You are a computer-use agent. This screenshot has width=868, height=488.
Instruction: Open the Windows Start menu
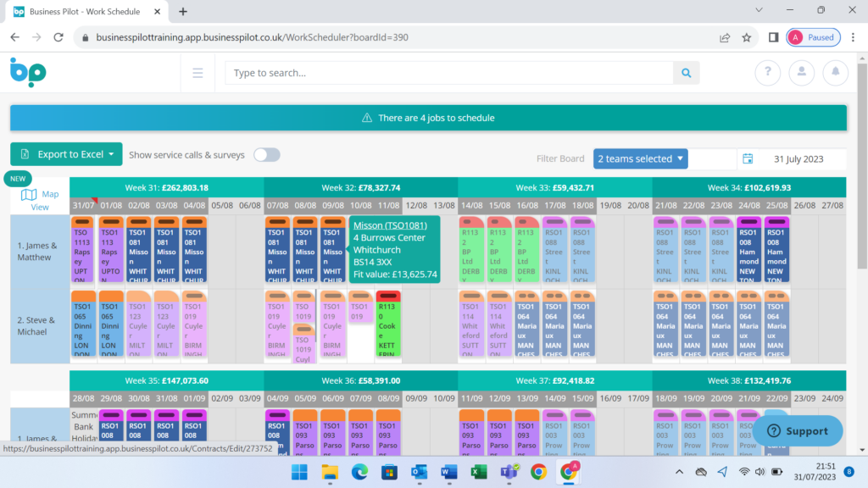coord(299,472)
